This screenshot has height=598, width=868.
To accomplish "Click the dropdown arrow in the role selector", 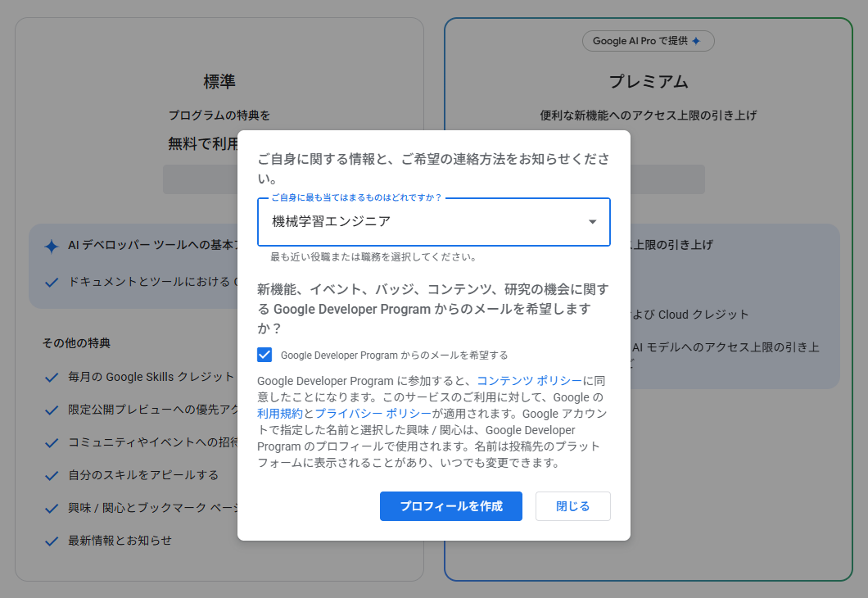I will 592,221.
